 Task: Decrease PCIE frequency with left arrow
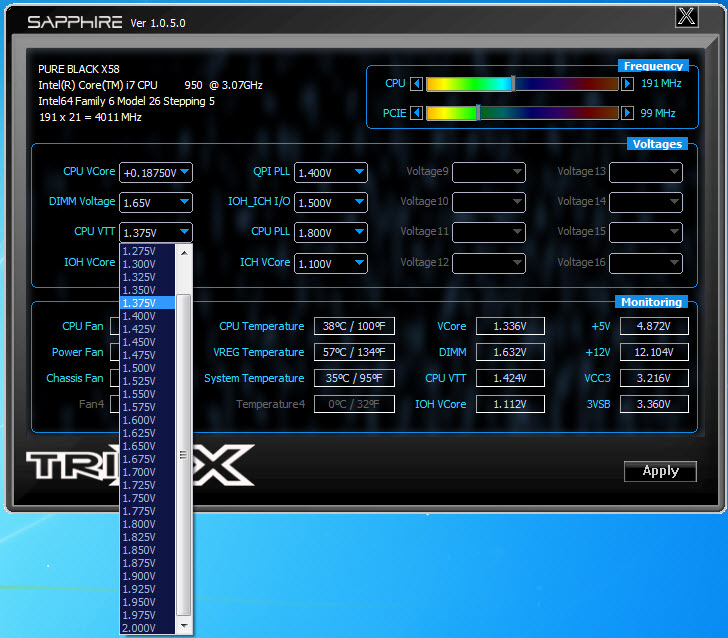click(x=416, y=113)
